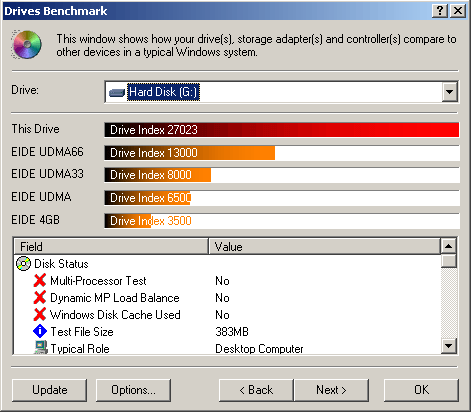Click red X beside Windows Disk Cache Used
Screen dimensions: 471x412
[40, 315]
